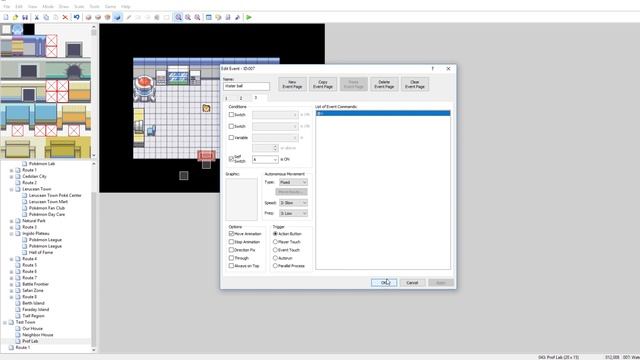
Task: Click the New Event Page button
Action: (292, 84)
